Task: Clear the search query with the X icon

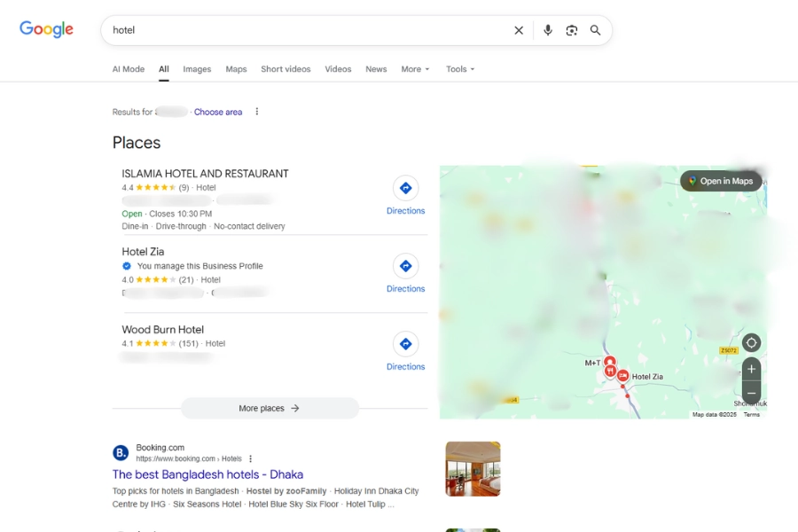Action: [x=519, y=29]
